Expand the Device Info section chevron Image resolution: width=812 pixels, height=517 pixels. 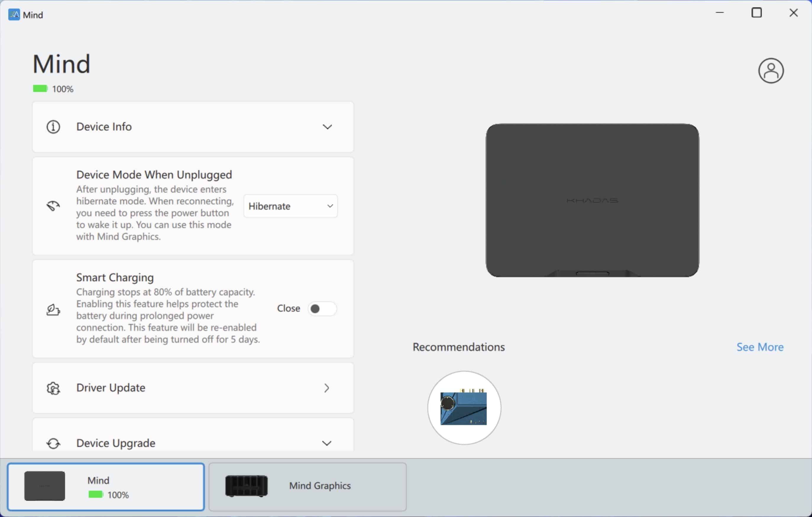[x=327, y=127]
